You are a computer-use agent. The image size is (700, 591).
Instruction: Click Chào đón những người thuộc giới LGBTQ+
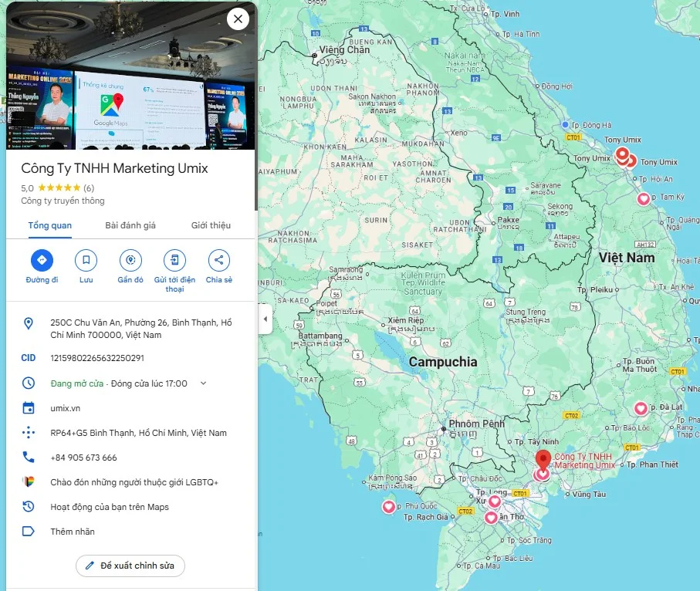pos(134,482)
